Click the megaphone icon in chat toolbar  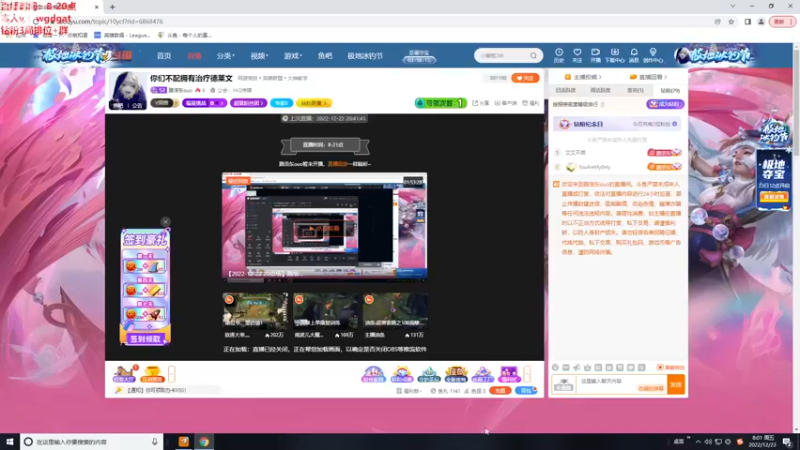(577, 367)
